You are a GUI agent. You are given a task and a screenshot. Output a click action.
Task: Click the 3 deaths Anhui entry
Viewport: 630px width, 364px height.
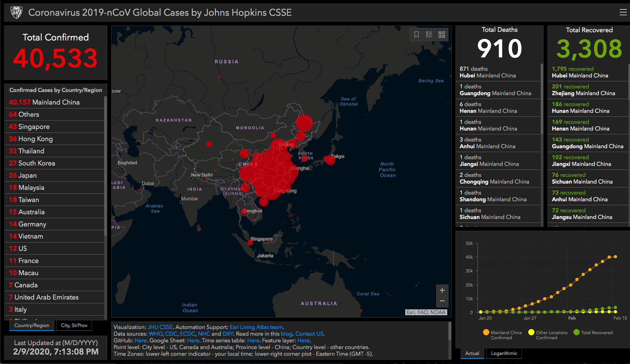[498, 143]
